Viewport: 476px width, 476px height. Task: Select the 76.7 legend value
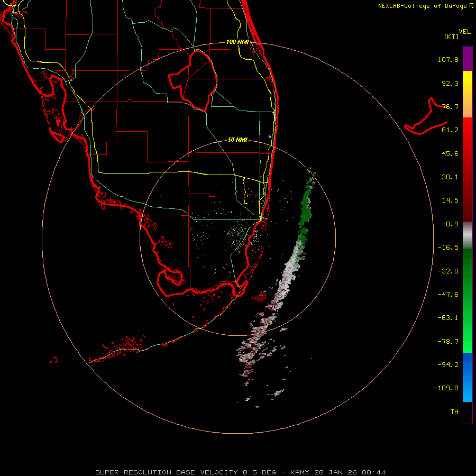450,106
